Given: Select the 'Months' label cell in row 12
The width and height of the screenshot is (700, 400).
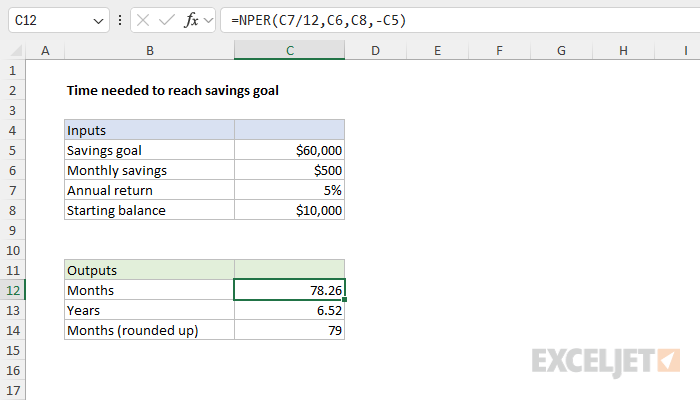Looking at the screenshot, I should tap(150, 290).
